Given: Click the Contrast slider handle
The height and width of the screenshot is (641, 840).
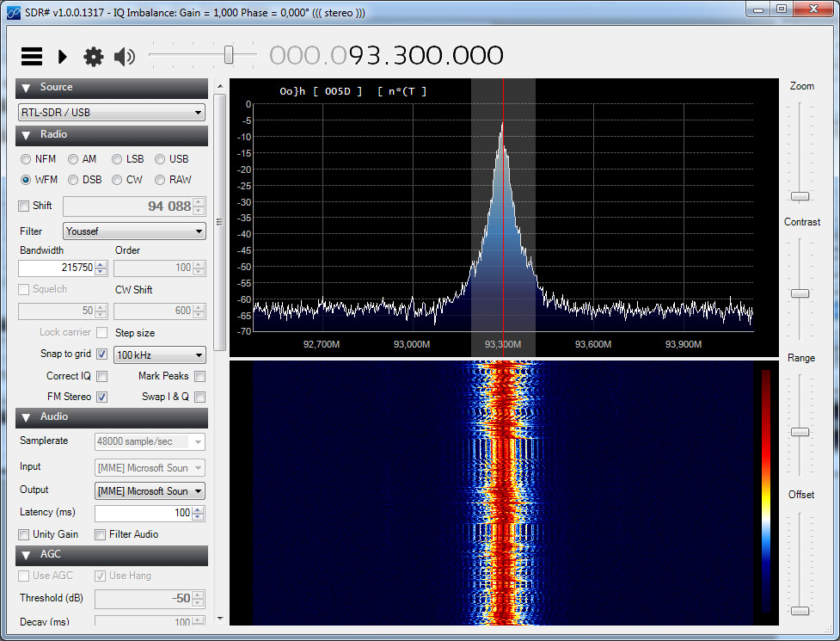Looking at the screenshot, I should point(800,293).
